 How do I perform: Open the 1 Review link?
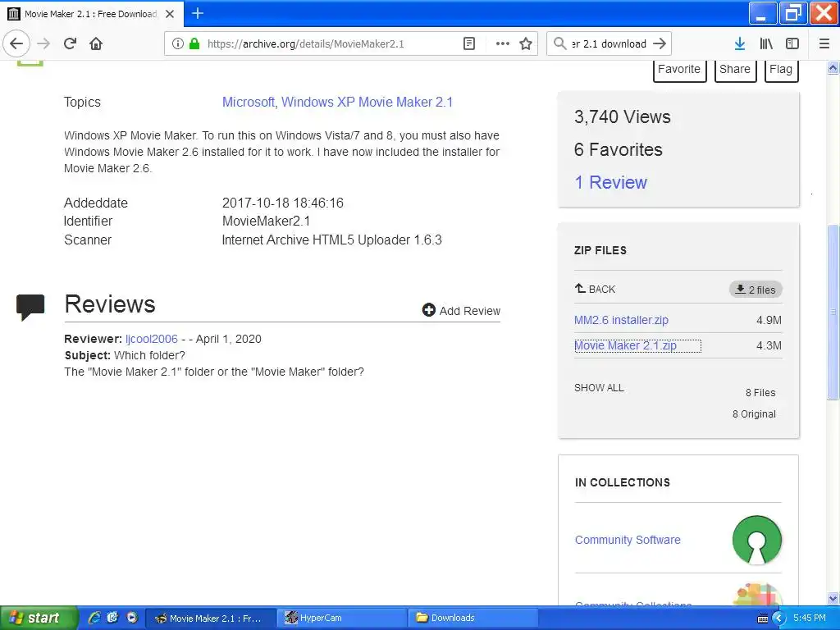(x=610, y=182)
